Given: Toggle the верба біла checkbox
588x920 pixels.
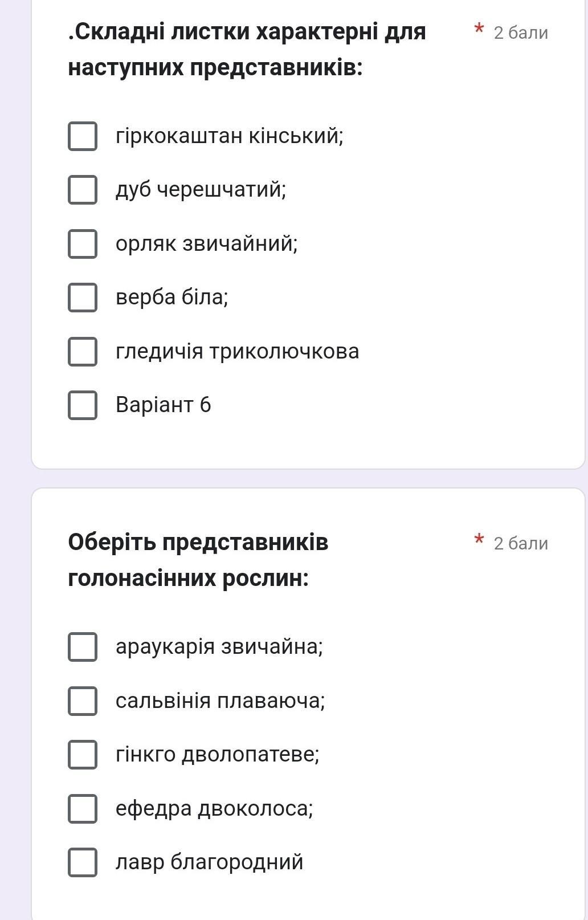Looking at the screenshot, I should coord(83,298).
